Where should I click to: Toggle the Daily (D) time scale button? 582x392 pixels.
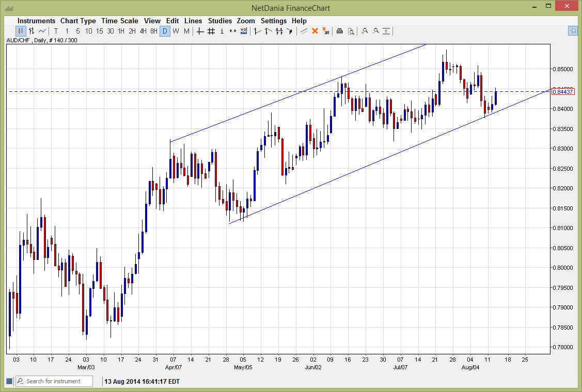(x=165, y=31)
